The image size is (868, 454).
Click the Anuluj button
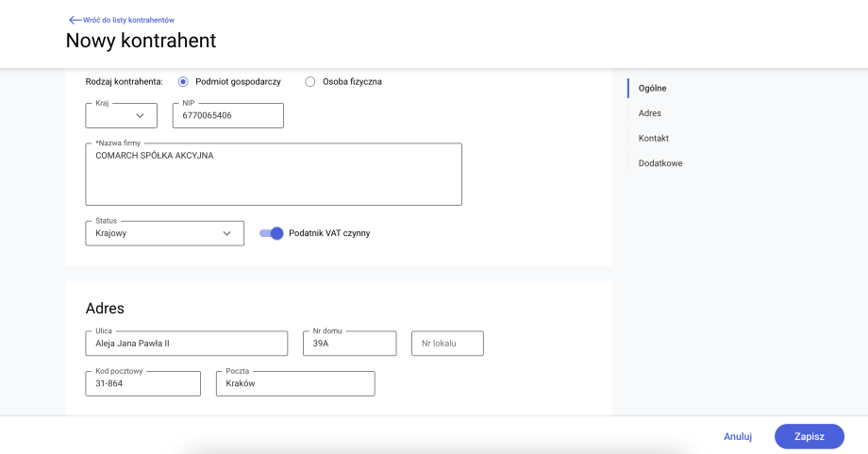pos(737,436)
